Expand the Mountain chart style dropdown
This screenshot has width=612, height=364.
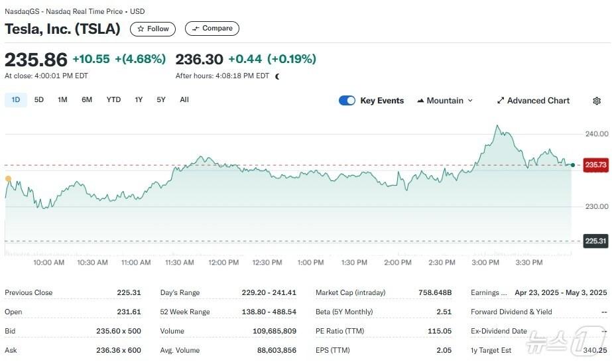[470, 101]
